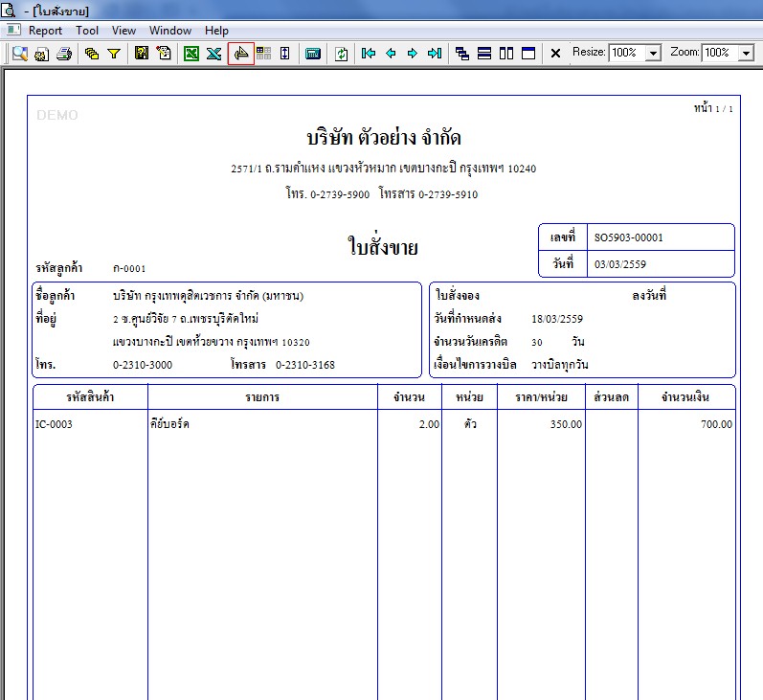
Task: Tile windows horizontally using toolbar icon
Action: (484, 54)
